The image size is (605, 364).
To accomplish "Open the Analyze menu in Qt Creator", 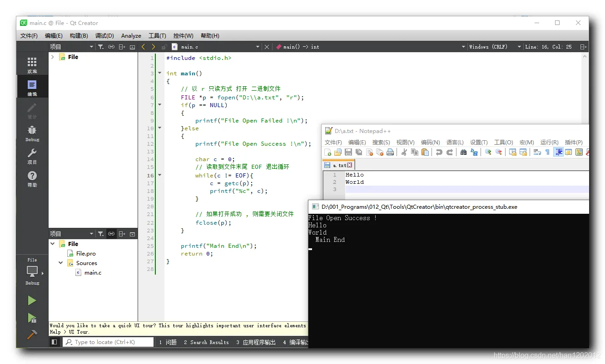I will tap(131, 36).
